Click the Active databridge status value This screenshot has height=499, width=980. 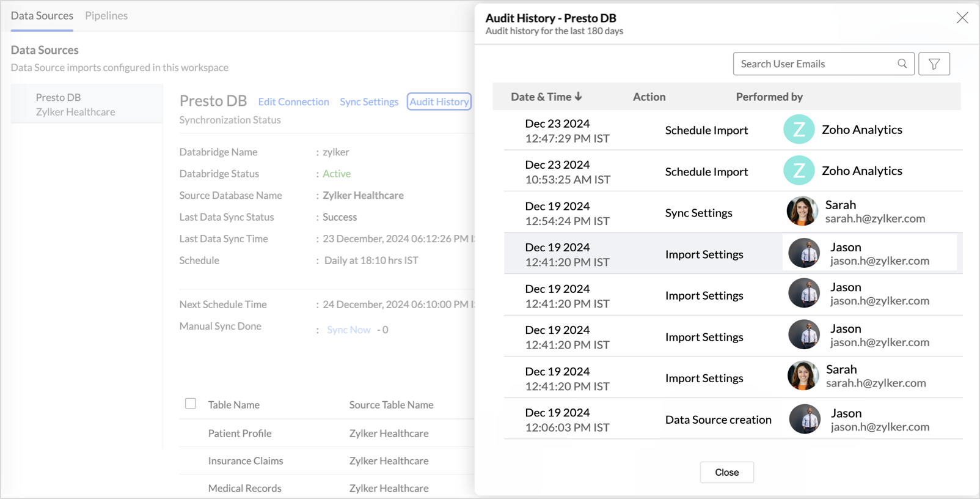[x=337, y=174]
